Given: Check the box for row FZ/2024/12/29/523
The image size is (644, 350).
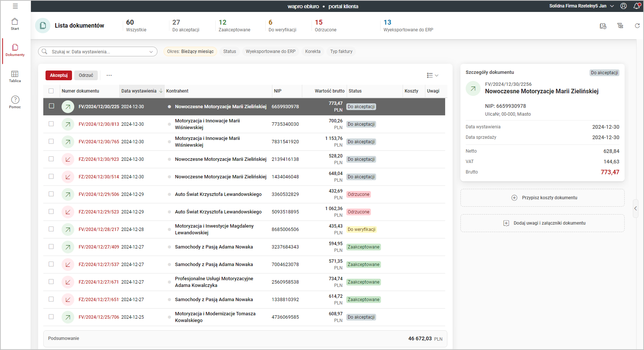Looking at the screenshot, I should click(x=51, y=212).
